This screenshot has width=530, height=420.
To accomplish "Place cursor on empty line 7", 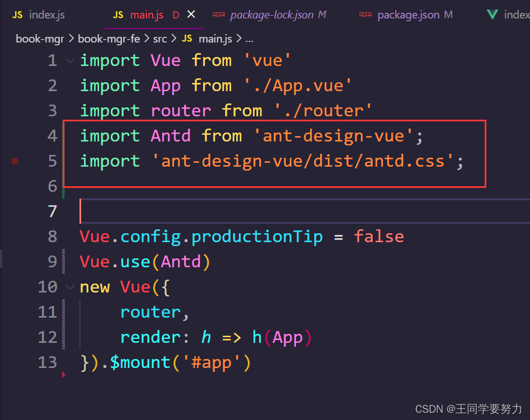I will click(x=224, y=211).
